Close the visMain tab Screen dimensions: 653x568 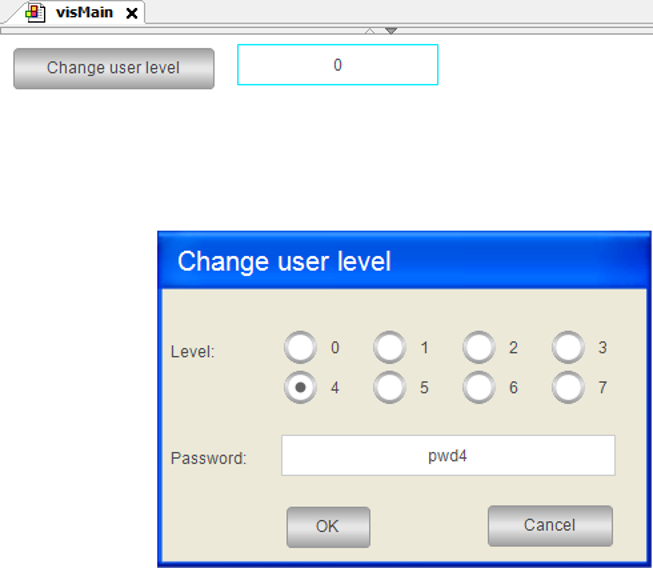(x=131, y=14)
